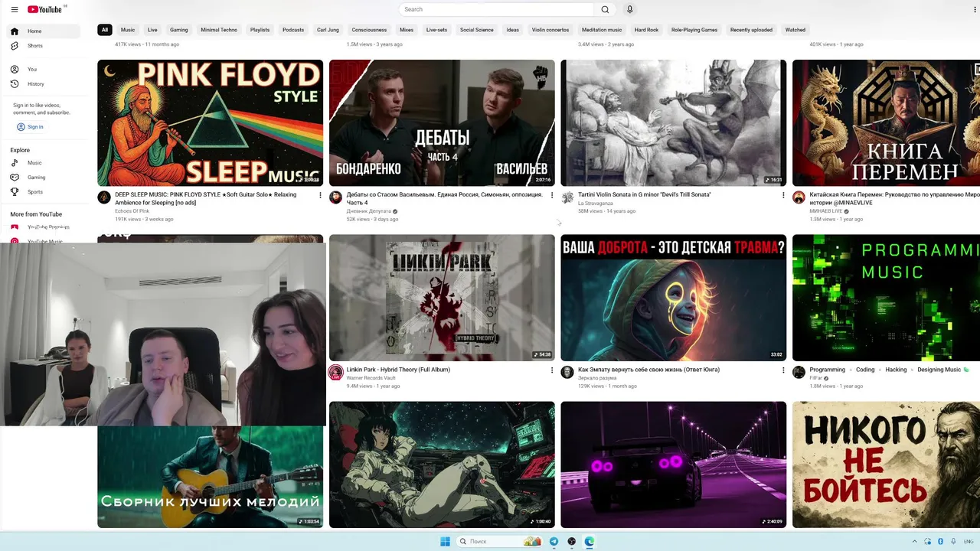Open watch History
Image resolution: width=980 pixels, height=551 pixels.
pos(44,83)
